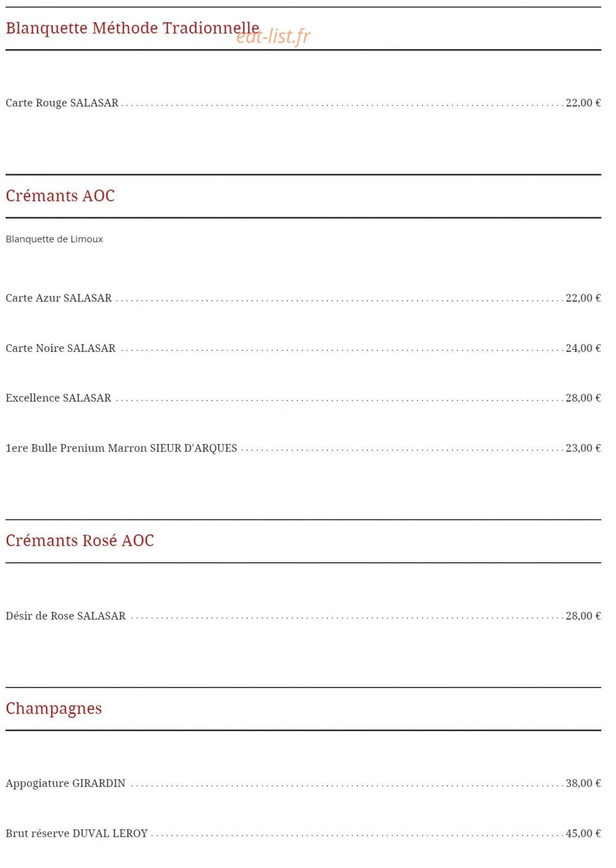The height and width of the screenshot is (868, 616).
Task: Click the 38,00 € price
Action: (583, 783)
